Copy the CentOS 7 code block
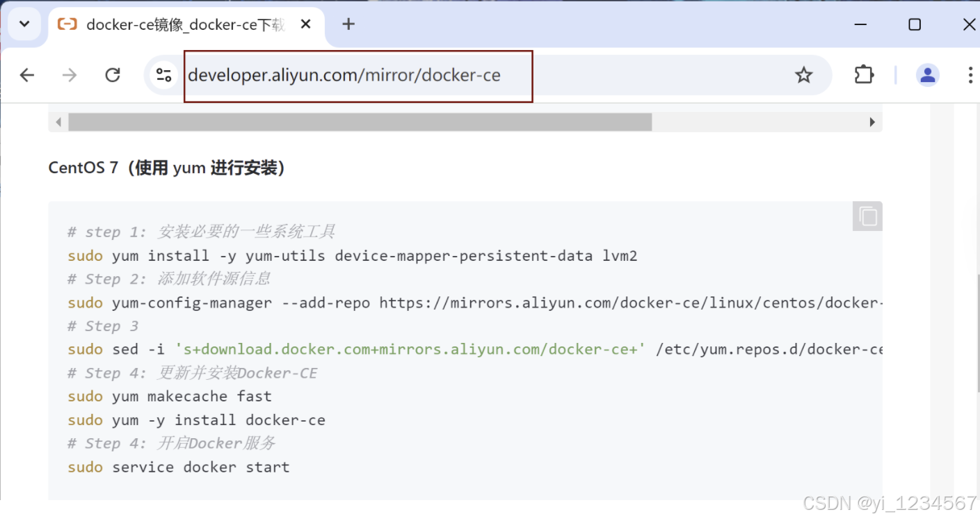This screenshot has height=521, width=980. tap(867, 216)
